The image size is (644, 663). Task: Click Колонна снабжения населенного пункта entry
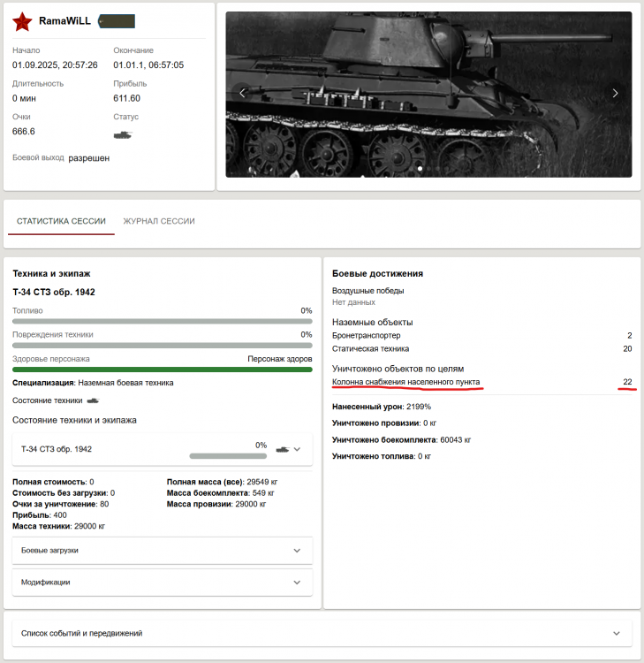405,382
